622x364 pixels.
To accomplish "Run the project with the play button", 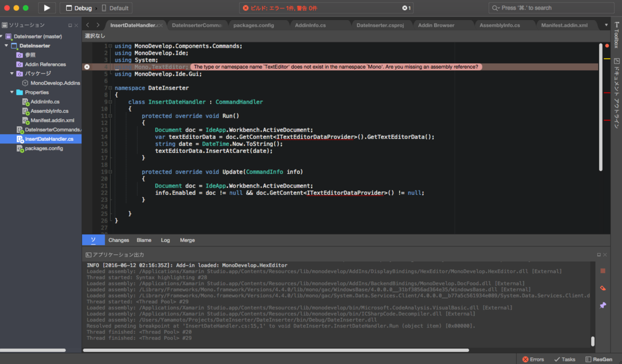I will tap(46, 8).
